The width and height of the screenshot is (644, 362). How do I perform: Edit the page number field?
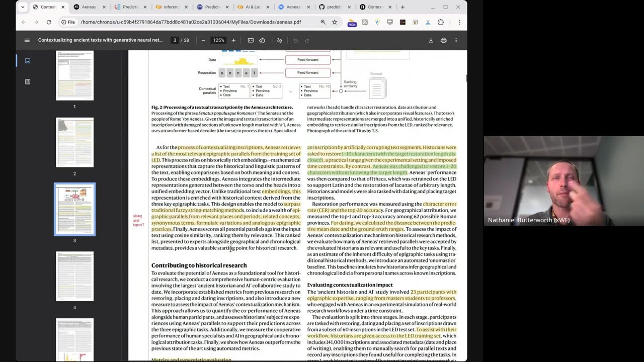175,40
